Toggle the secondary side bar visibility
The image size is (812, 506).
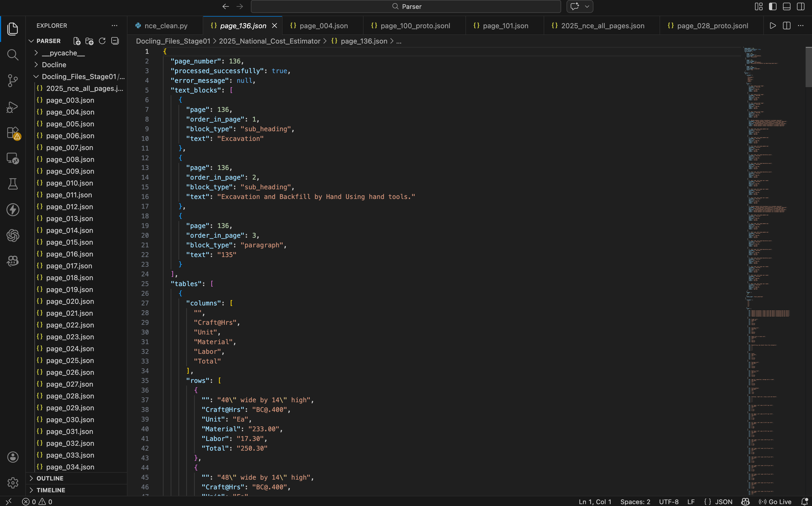[x=801, y=6]
